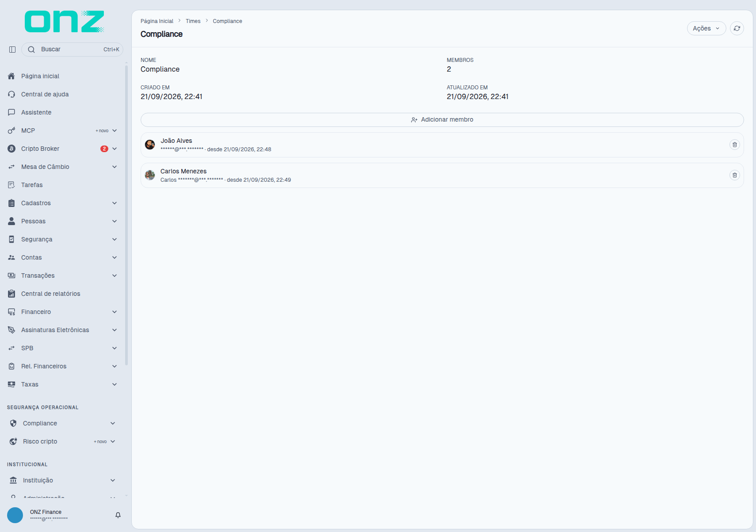
Task: Expand the Segurança chevron
Action: pos(115,239)
